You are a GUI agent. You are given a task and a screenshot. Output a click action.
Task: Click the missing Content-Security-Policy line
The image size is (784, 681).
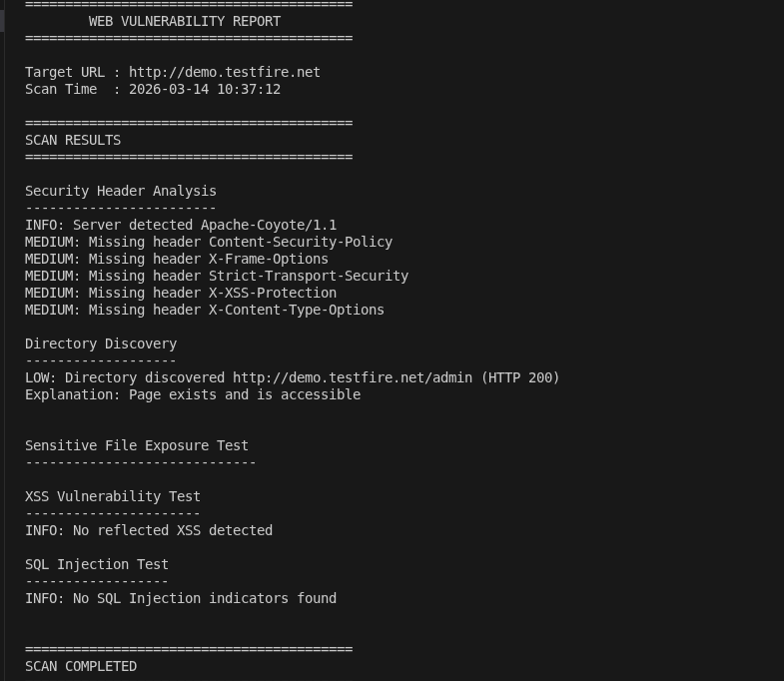pos(208,242)
